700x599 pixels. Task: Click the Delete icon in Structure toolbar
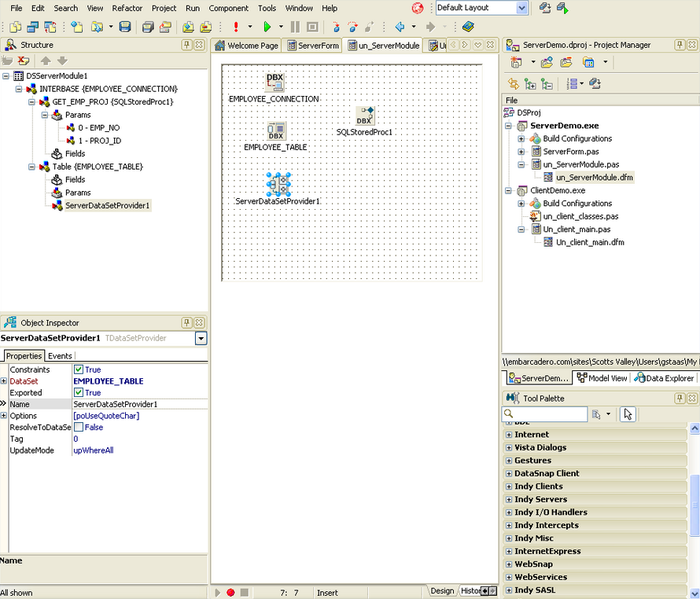[23, 60]
